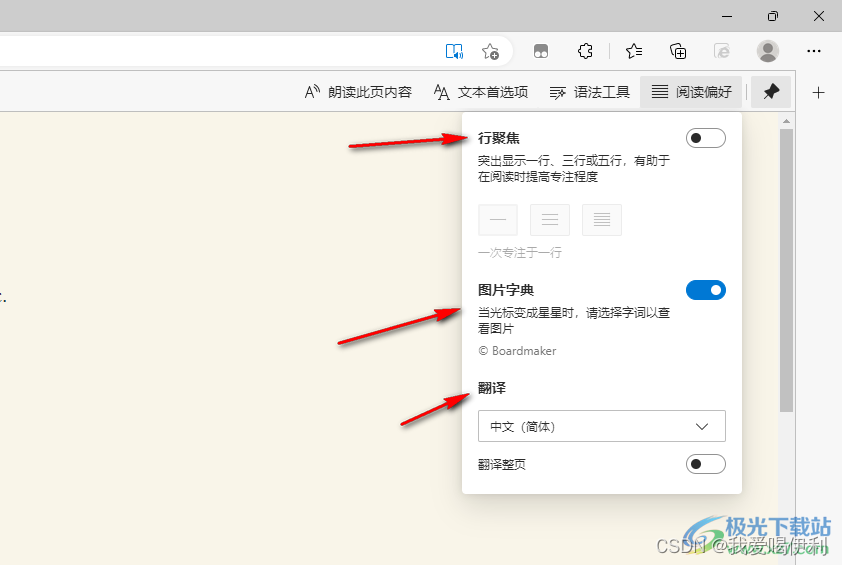Click the vertical scrollbar thumb
The height and width of the screenshot is (565, 842).
(x=786, y=270)
